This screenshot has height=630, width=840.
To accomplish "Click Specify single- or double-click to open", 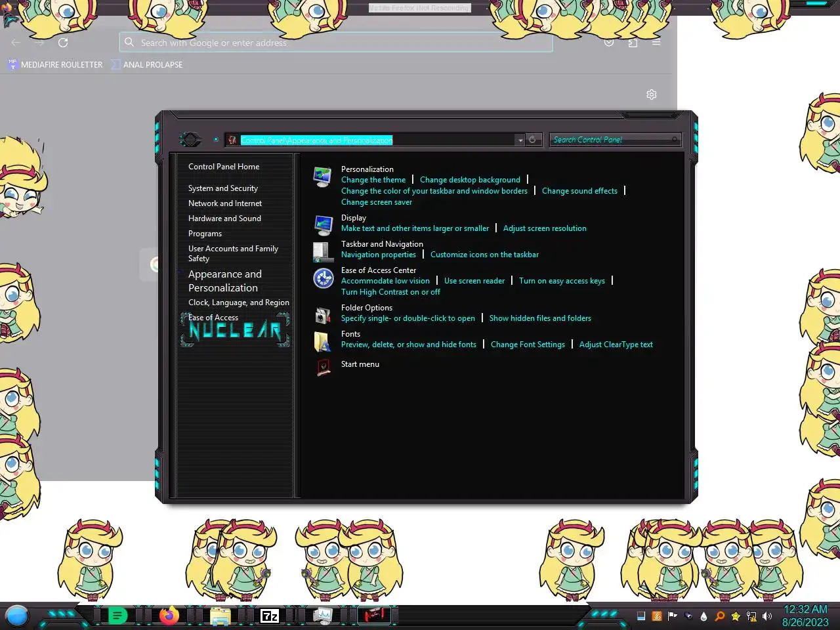I will point(408,318).
